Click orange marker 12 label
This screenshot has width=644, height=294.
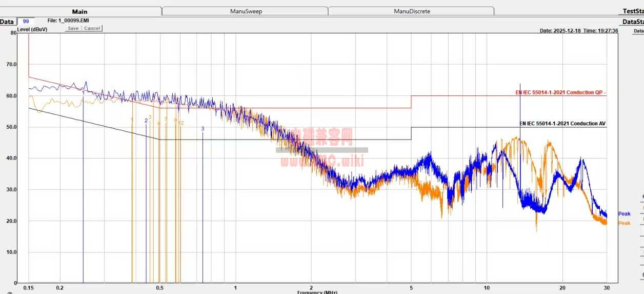181,123
